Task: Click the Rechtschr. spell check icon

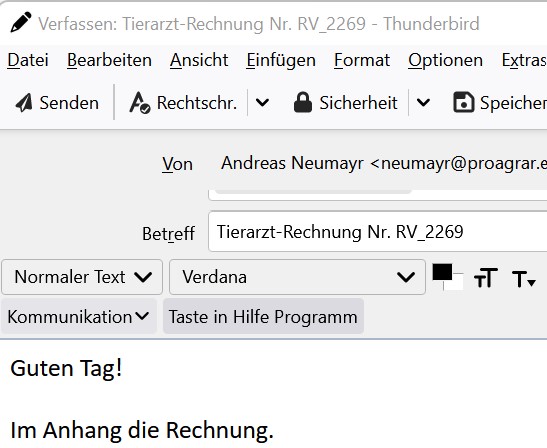Action: pos(140,103)
